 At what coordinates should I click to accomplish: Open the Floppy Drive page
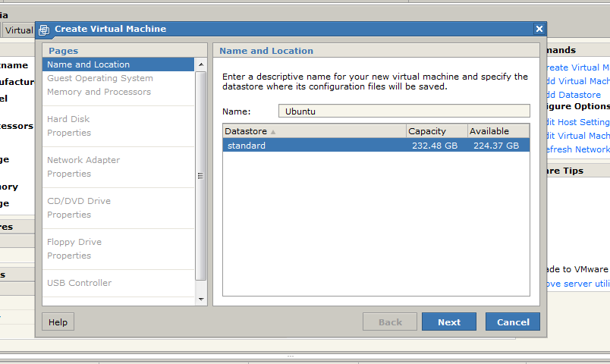[74, 242]
